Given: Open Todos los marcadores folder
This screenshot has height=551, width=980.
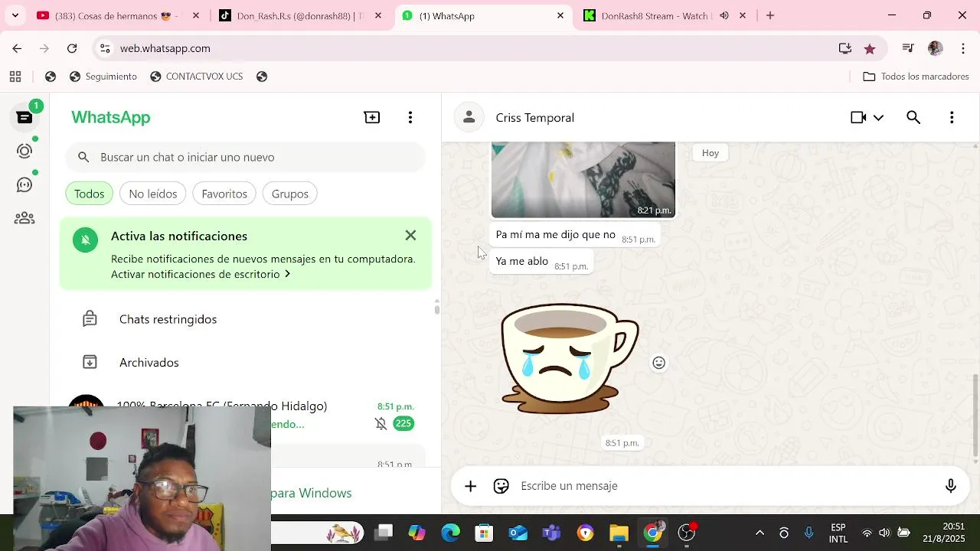Looking at the screenshot, I should [916, 77].
